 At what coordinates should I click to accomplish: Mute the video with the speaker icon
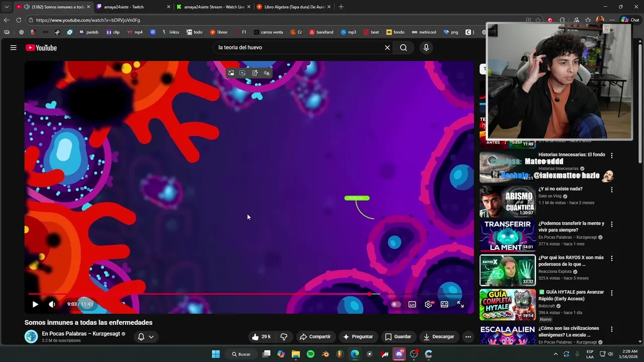pos(52,304)
